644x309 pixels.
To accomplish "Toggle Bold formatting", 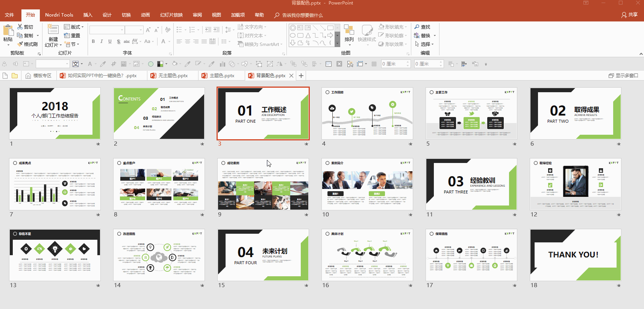I will pyautogui.click(x=93, y=41).
